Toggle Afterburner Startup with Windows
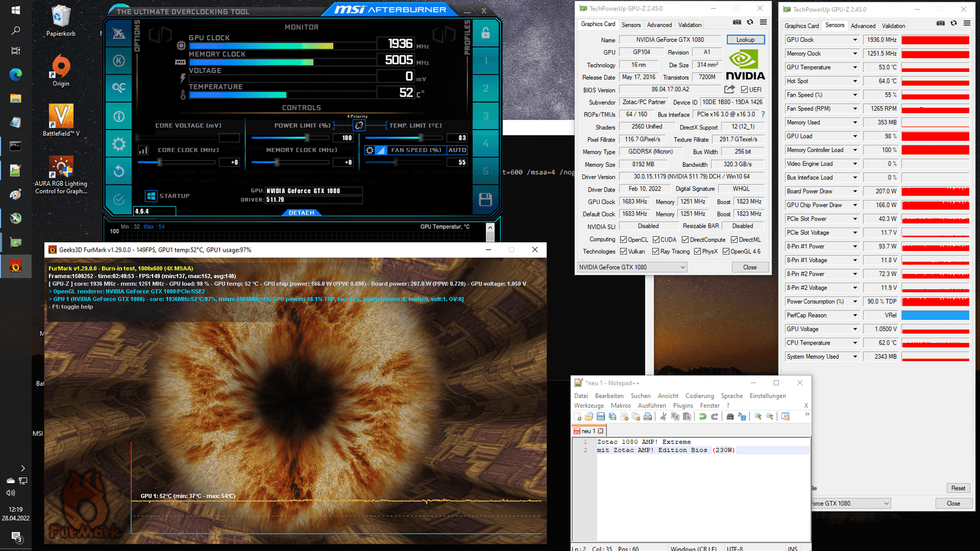Viewport: 980px width, 551px height. pyautogui.click(x=151, y=196)
